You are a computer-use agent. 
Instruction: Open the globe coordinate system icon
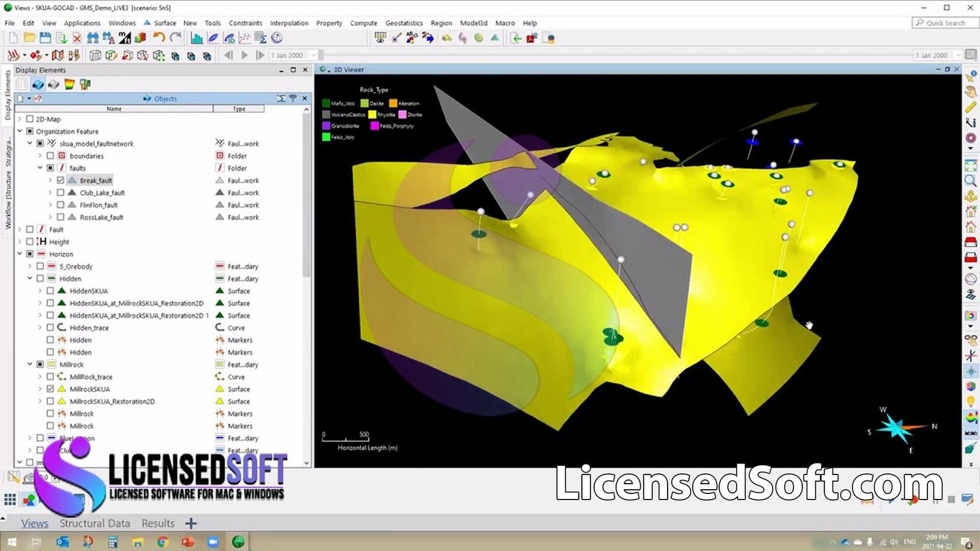[x=277, y=38]
